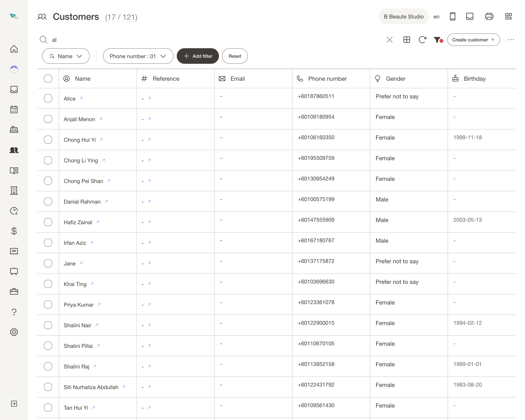This screenshot has width=525, height=420.
Task: Open the Home icon in sidebar
Action: click(x=14, y=49)
